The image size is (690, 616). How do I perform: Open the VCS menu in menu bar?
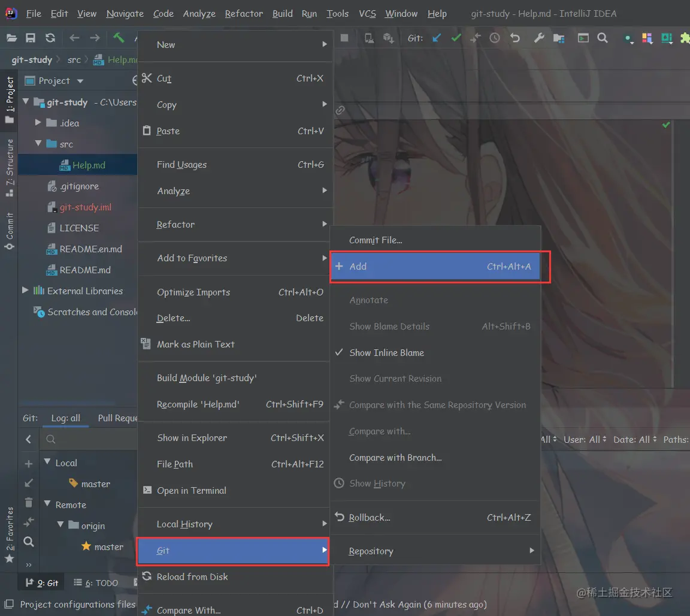click(367, 14)
